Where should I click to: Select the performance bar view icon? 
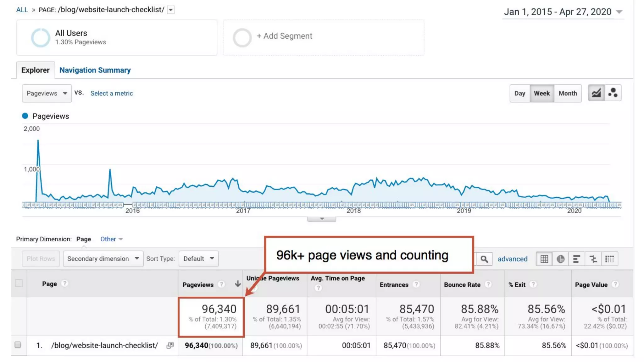point(577,259)
